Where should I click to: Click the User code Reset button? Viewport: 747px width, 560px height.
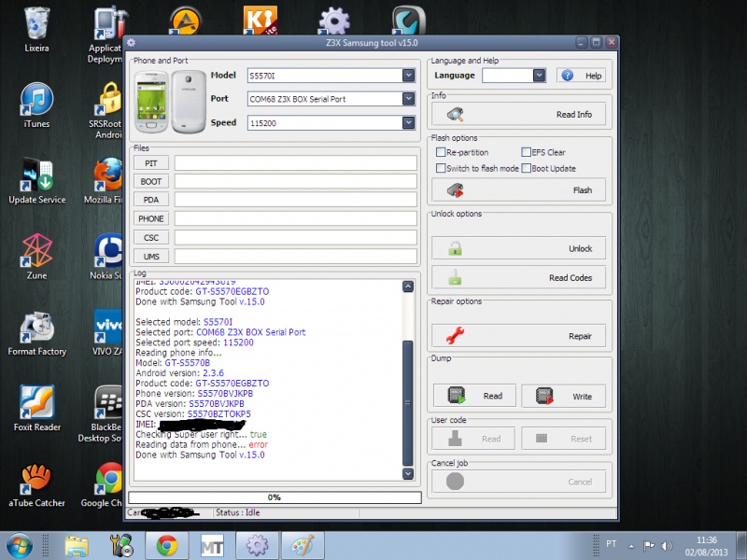pos(564,439)
